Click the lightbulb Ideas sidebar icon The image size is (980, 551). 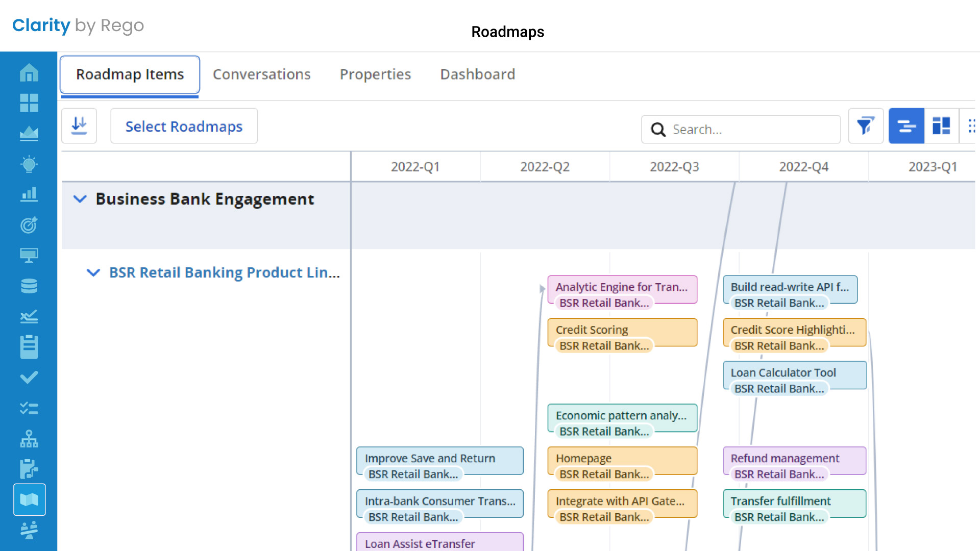point(29,164)
